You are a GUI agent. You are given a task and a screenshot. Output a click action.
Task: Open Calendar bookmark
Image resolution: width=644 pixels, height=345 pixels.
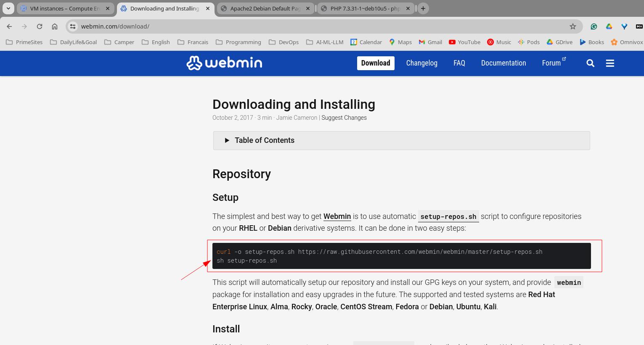click(x=366, y=42)
